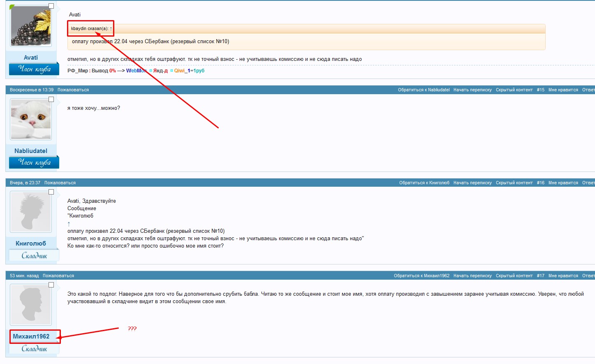Start a conversation from post #17

point(472,276)
